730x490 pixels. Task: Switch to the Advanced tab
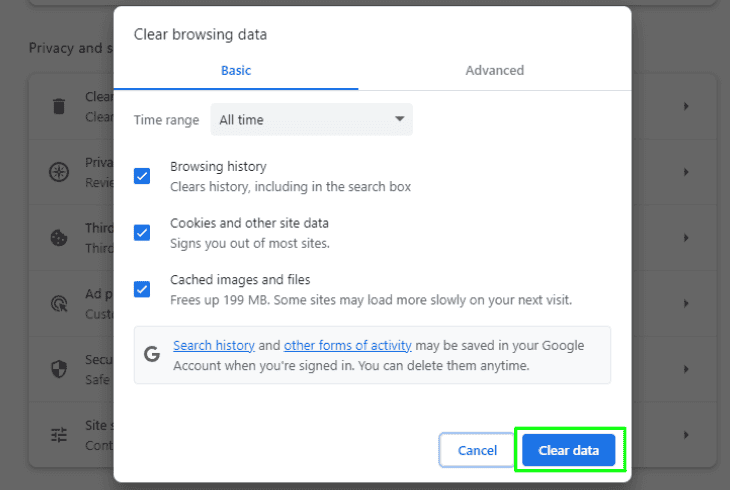494,71
